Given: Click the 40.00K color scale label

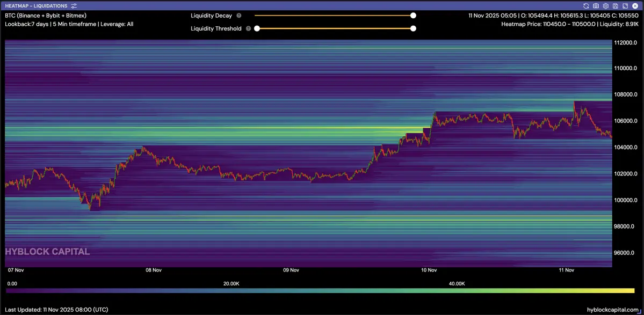Looking at the screenshot, I should [457, 283].
